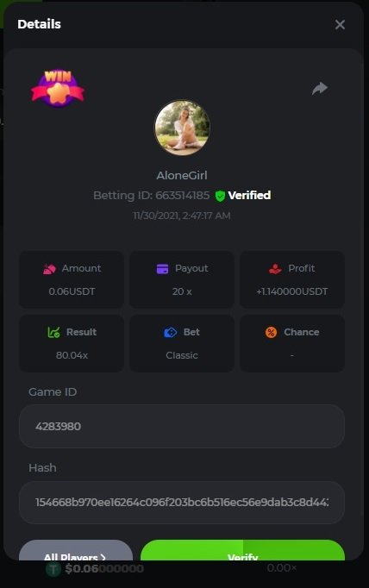The height and width of the screenshot is (588, 369).
Task: Click the green Result chart icon
Action: click(53, 332)
